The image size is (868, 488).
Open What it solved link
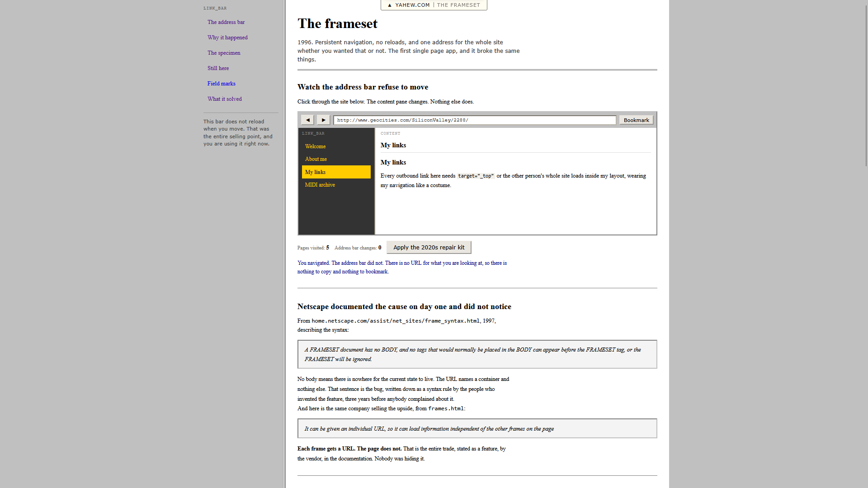click(x=224, y=99)
